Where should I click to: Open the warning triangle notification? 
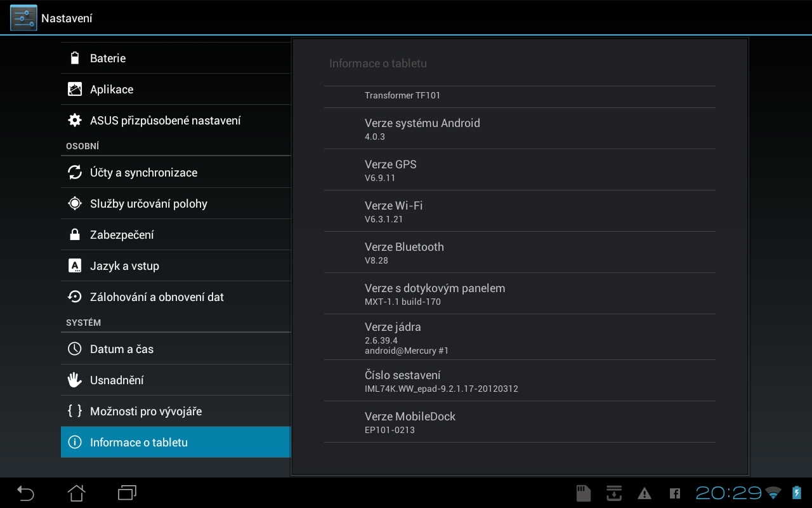coord(645,493)
